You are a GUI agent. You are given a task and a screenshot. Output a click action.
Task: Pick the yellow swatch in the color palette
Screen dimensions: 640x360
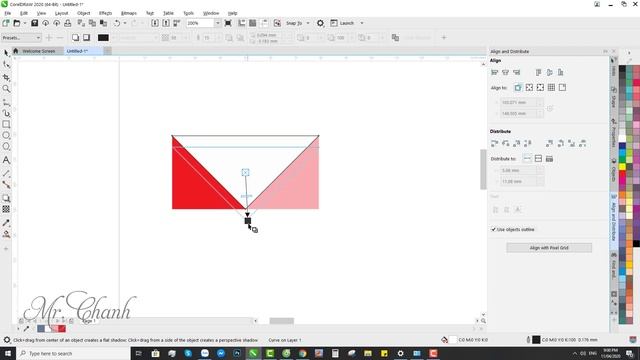[622, 167]
